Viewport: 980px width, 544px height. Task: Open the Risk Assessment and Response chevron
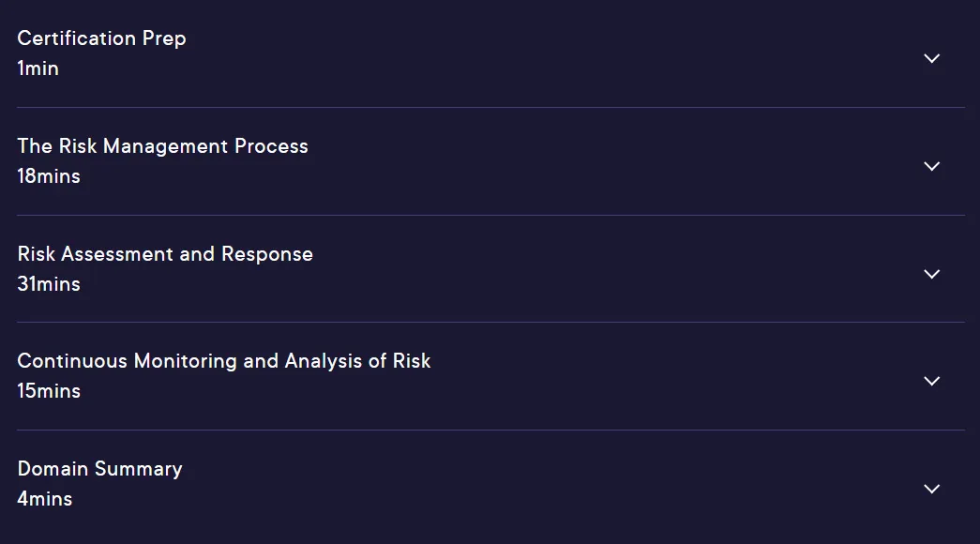coord(931,274)
